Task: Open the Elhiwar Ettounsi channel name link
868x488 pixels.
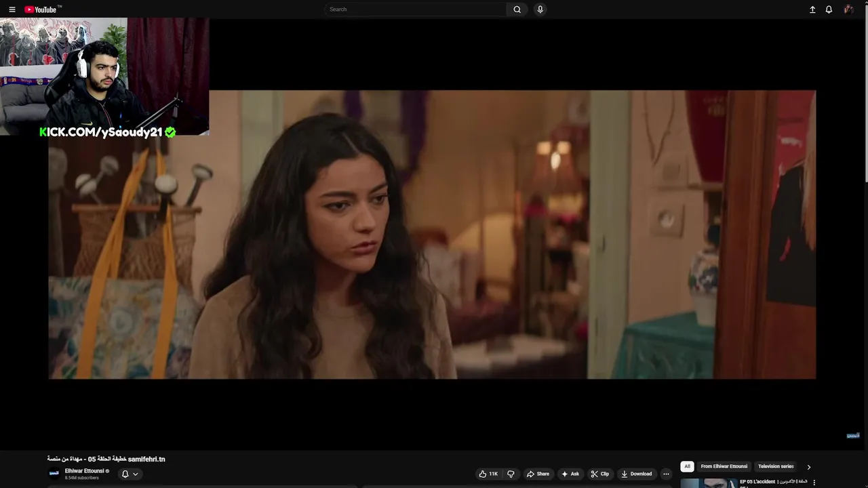Action: [84, 470]
